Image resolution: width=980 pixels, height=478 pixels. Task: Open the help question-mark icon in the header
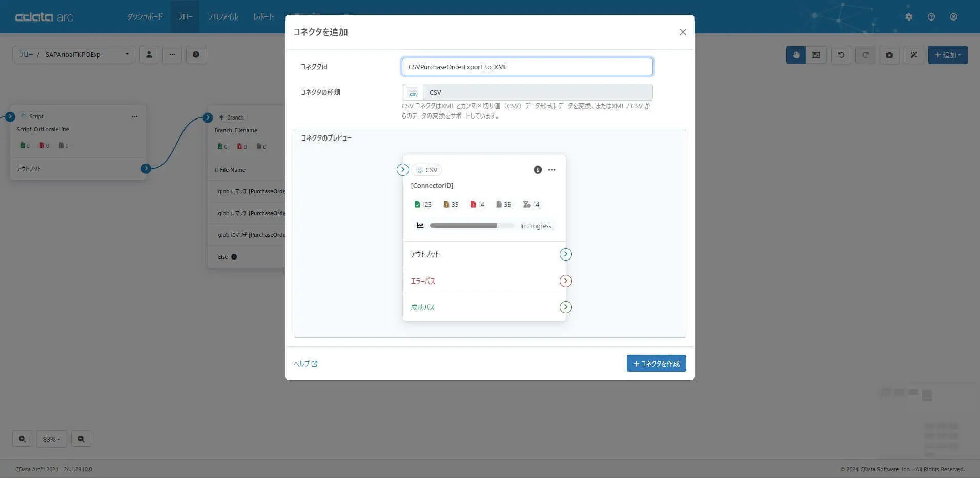931,17
